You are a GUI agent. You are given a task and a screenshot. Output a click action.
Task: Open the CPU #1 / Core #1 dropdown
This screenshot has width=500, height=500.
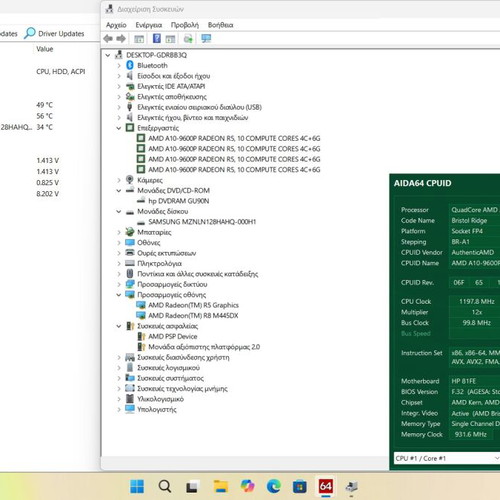point(447,458)
